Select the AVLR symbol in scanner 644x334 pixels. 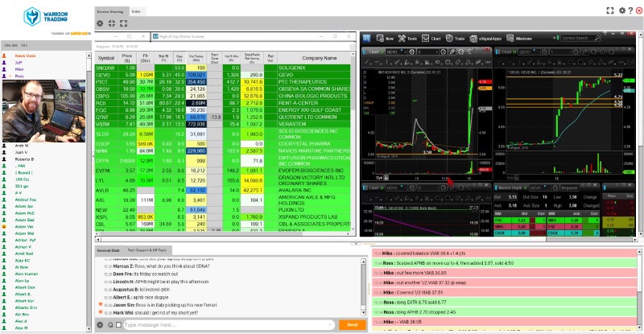click(x=103, y=190)
